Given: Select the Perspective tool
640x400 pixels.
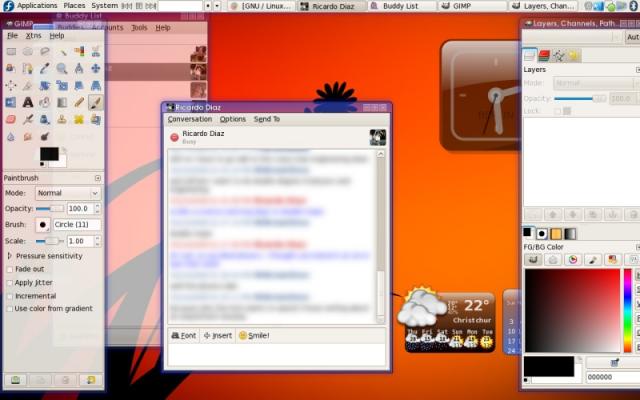Looking at the screenshot, I should click(x=96, y=85).
